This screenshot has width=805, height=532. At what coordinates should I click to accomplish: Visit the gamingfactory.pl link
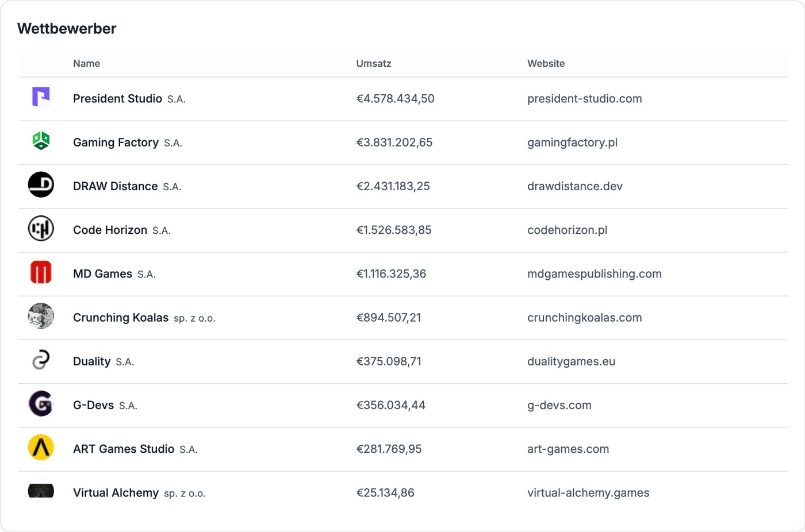[x=573, y=142]
